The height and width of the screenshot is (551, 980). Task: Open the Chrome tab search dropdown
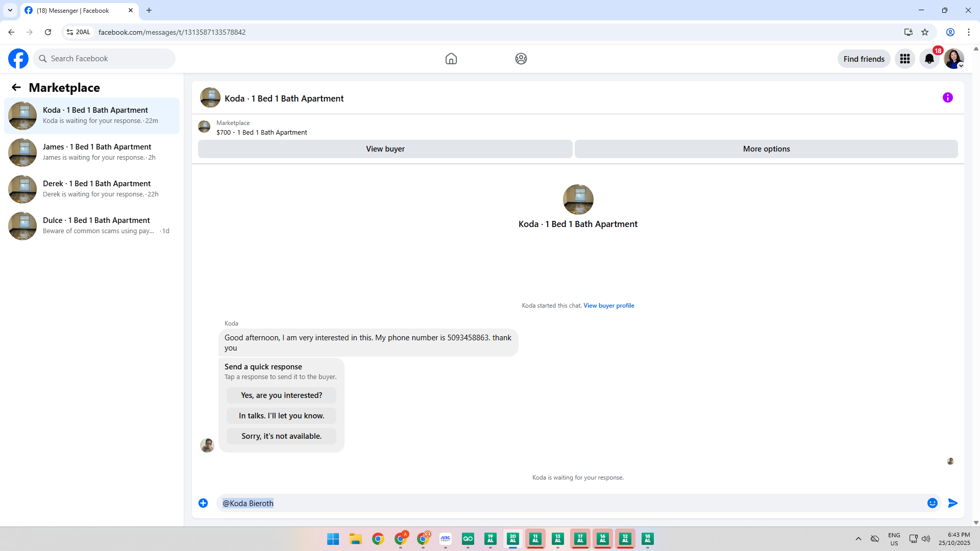tap(10, 10)
